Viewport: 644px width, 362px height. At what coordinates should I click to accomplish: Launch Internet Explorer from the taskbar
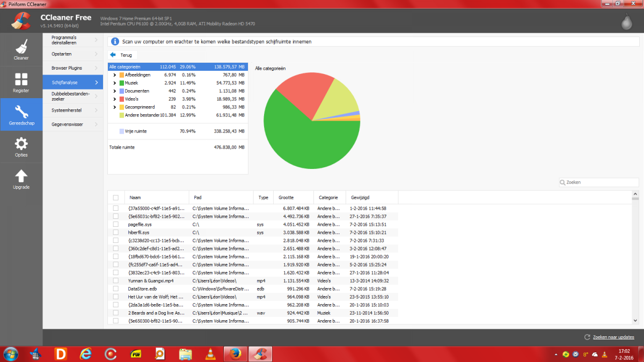tap(86, 354)
